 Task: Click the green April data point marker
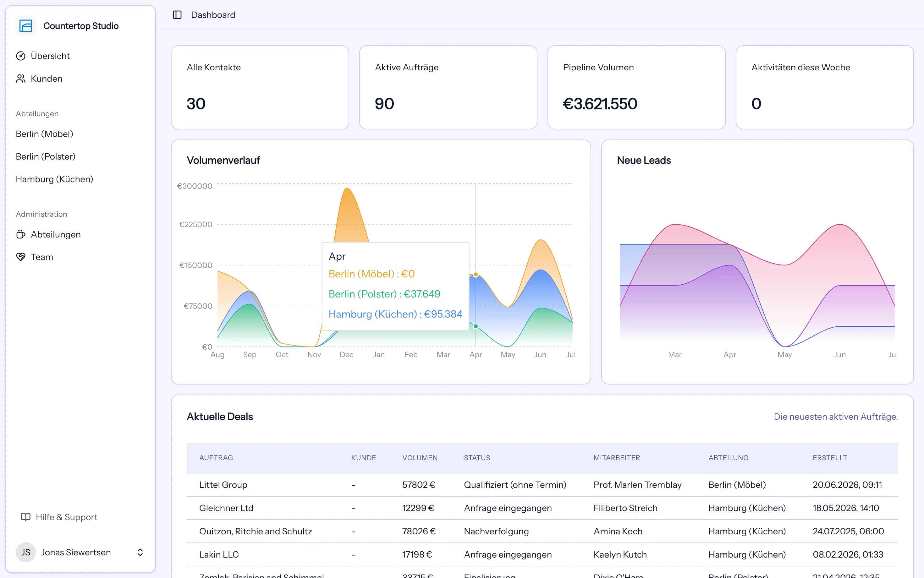476,326
